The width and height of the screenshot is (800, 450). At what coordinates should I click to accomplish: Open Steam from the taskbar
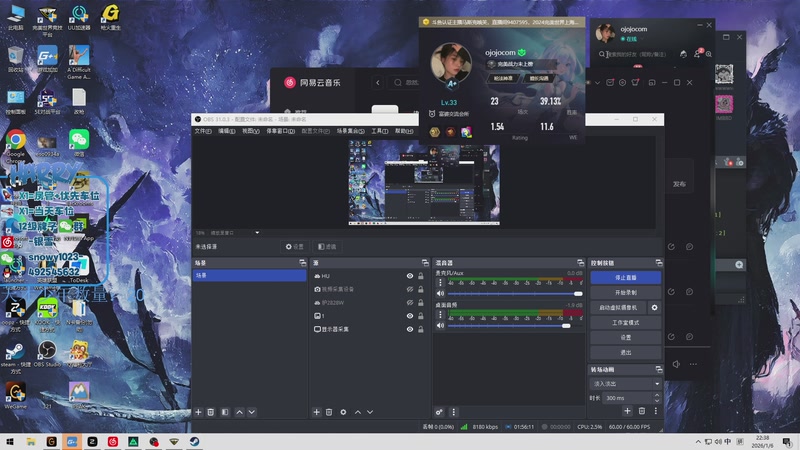click(194, 442)
